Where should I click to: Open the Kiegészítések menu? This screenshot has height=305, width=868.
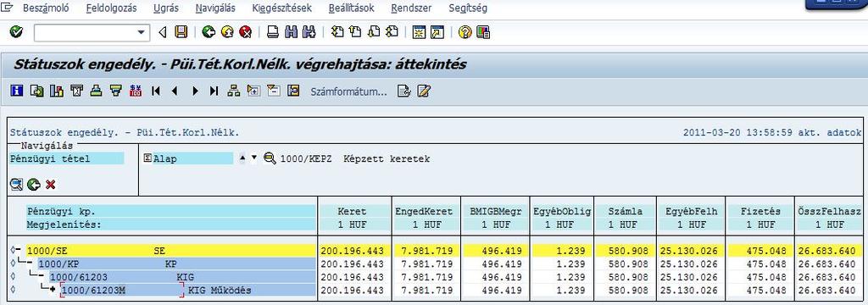click(281, 8)
